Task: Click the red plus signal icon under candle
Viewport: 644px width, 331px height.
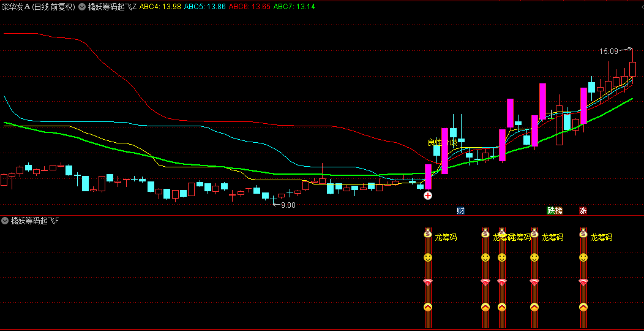Action: click(428, 196)
